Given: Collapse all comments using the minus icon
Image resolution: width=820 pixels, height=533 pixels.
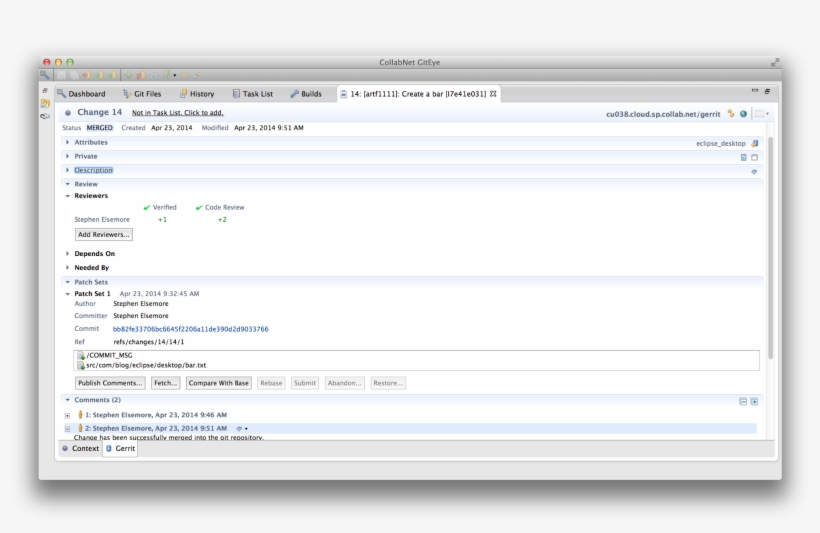Looking at the screenshot, I should tap(742, 401).
